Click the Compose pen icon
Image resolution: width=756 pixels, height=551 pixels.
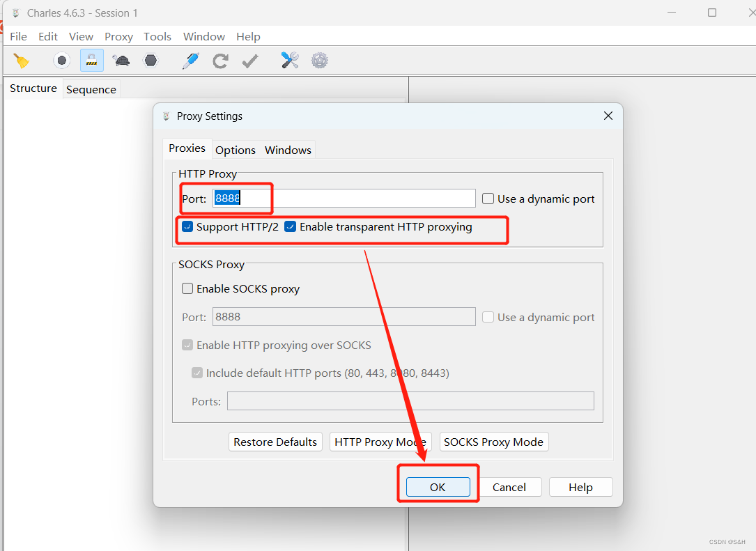click(x=191, y=61)
